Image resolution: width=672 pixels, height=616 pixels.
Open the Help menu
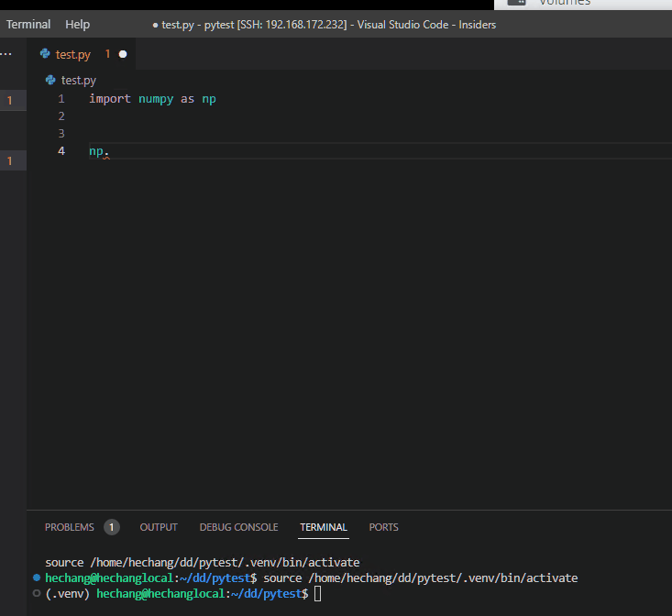[78, 25]
